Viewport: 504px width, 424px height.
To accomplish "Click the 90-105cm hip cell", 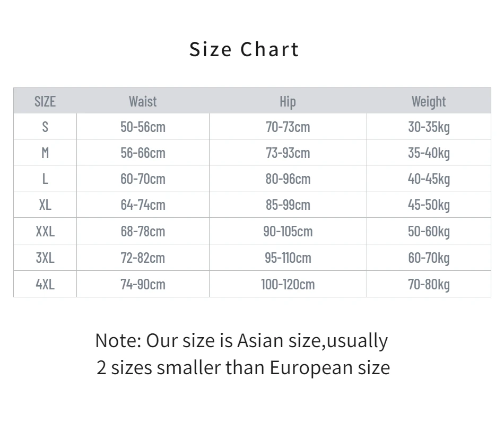I will tap(288, 232).
